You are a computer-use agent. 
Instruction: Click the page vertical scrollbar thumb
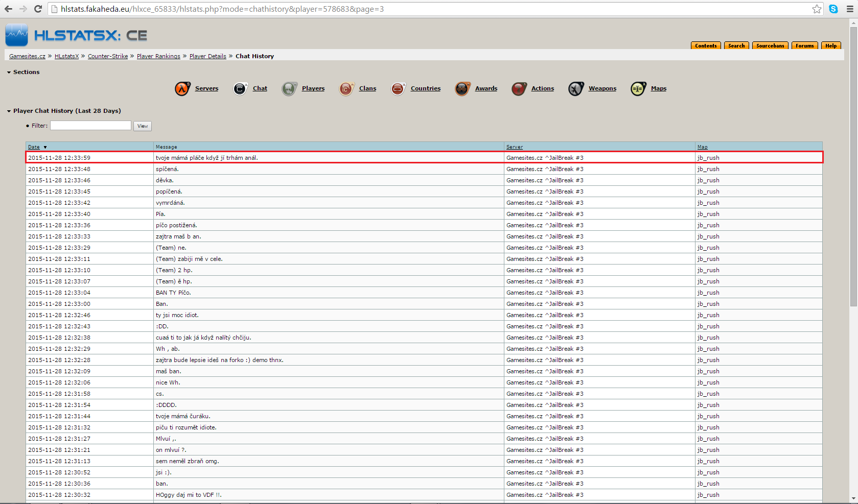pos(853,166)
